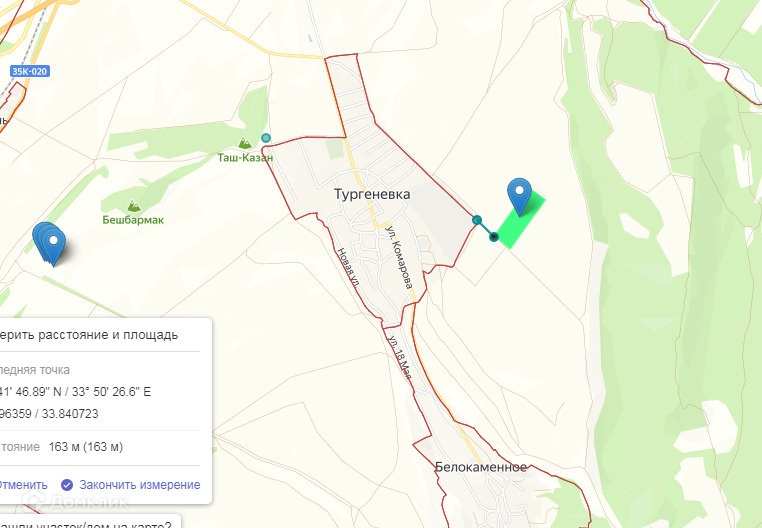
Task: Click the decimal coordinates 33.840723 line
Action: pyautogui.click(x=49, y=414)
